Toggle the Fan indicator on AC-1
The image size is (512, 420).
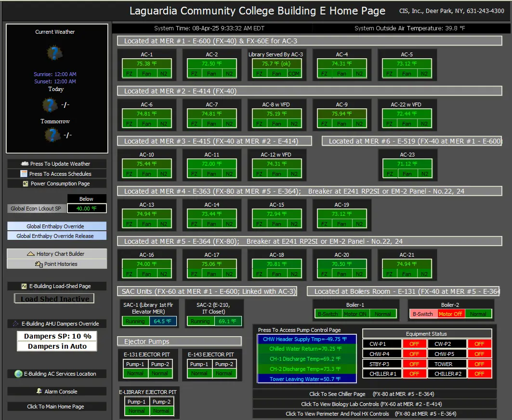coord(147,73)
